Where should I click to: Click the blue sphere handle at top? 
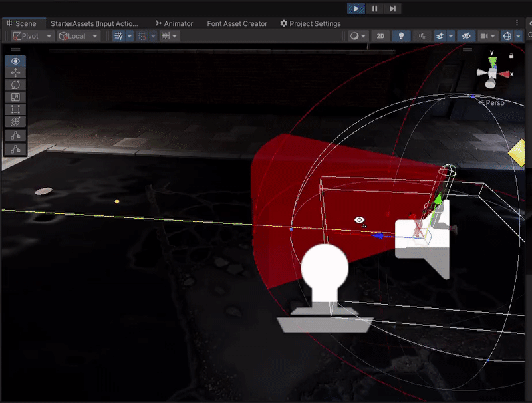tap(472, 96)
